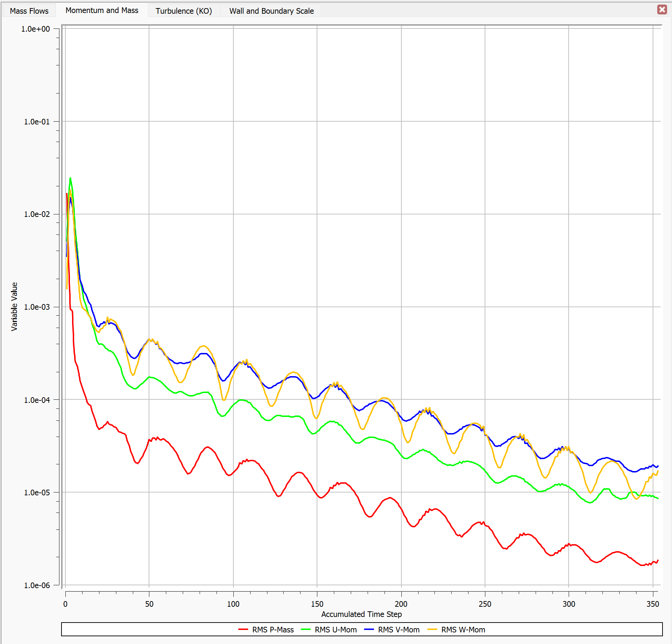Screen dimensions: 672x644
Task: Click the 200 x-axis tick label
Action: (401, 604)
